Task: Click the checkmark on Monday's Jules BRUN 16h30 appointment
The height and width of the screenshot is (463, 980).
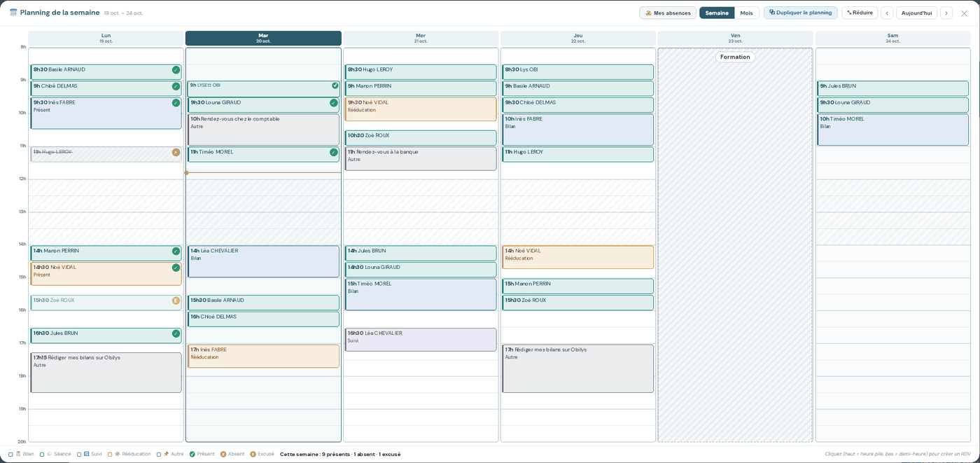Action: coord(176,333)
